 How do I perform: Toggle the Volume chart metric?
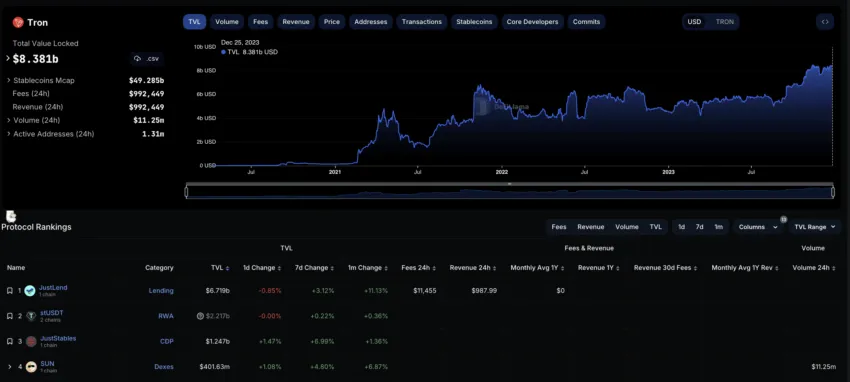tap(227, 22)
